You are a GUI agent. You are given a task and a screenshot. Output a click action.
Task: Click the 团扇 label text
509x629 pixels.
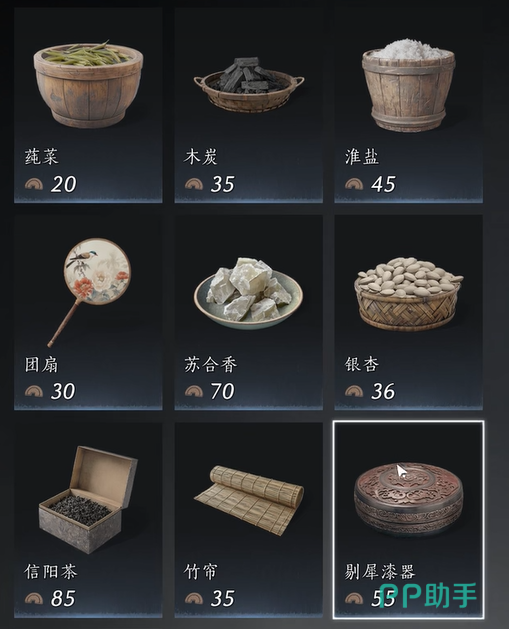click(x=41, y=365)
